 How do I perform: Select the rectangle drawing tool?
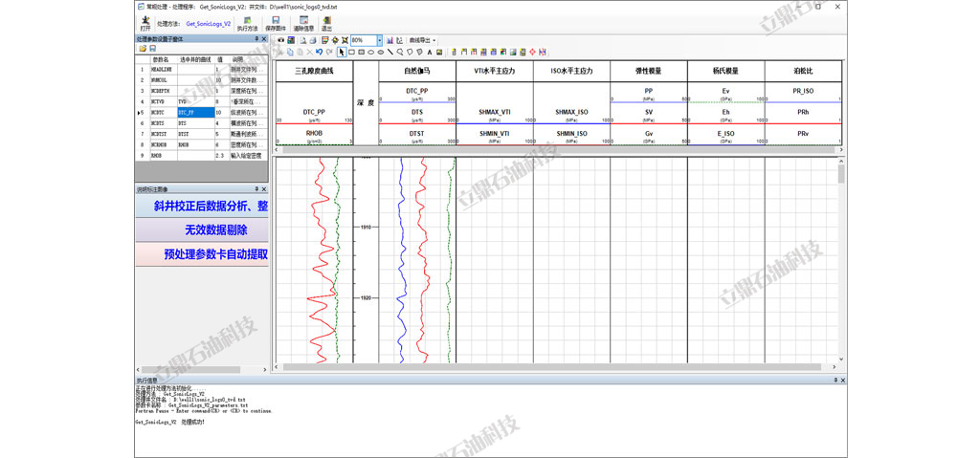[352, 52]
